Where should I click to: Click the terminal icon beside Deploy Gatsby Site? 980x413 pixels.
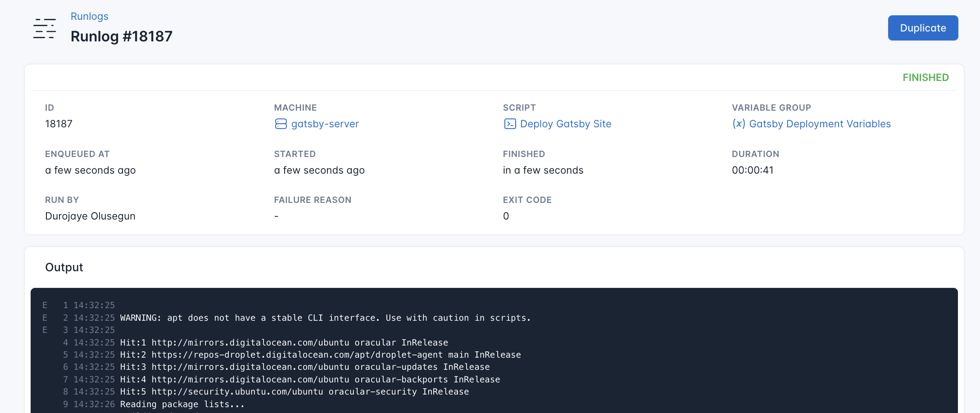click(509, 124)
